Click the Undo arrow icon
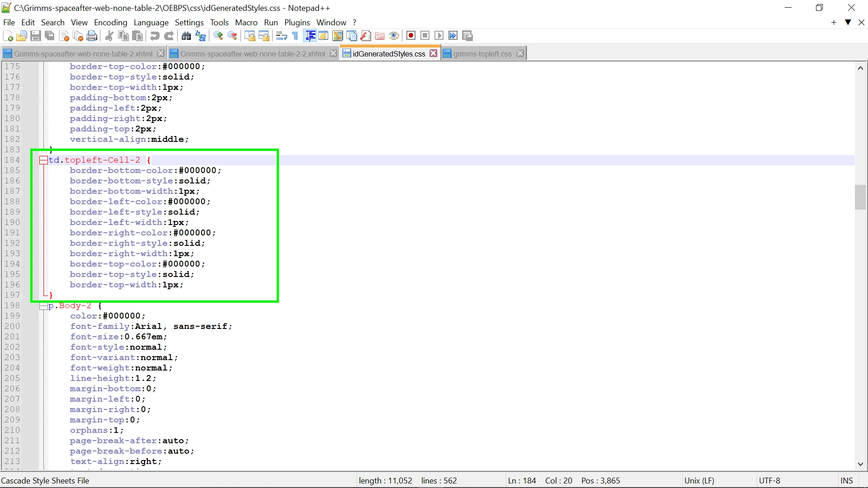Screen dimensions: 868x488 pos(155,36)
